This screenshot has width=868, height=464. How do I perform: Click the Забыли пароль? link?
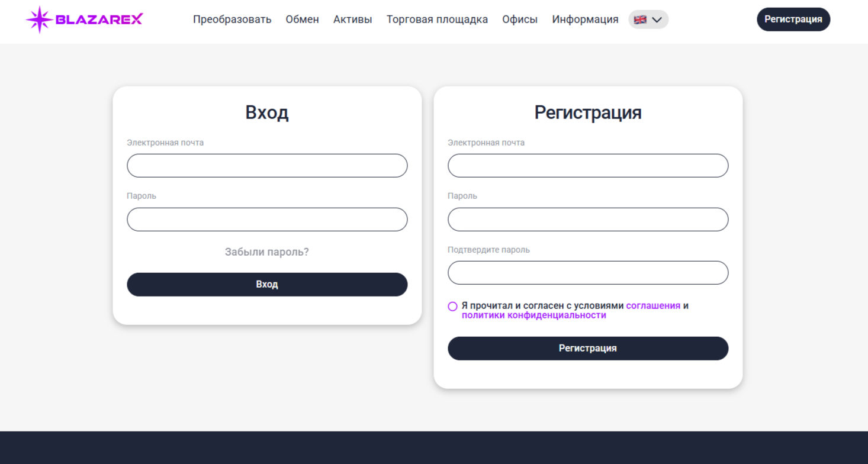pyautogui.click(x=267, y=252)
